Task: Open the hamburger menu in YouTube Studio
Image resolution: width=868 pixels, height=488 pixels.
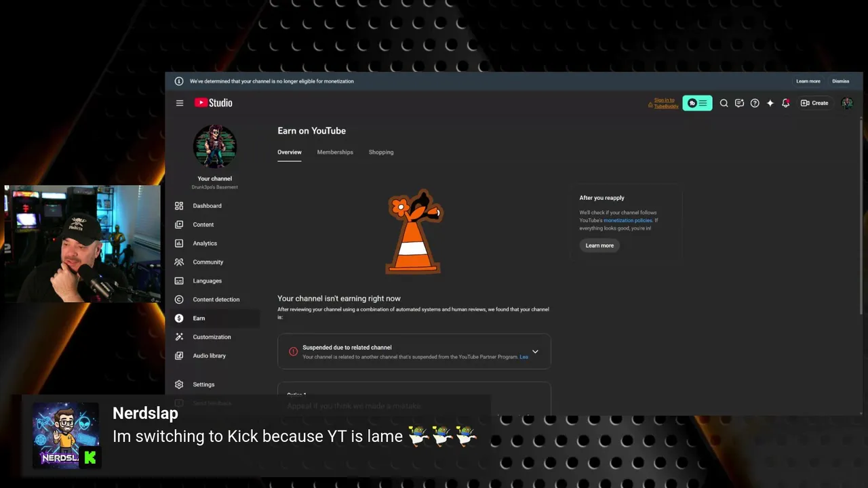Action: [180, 103]
